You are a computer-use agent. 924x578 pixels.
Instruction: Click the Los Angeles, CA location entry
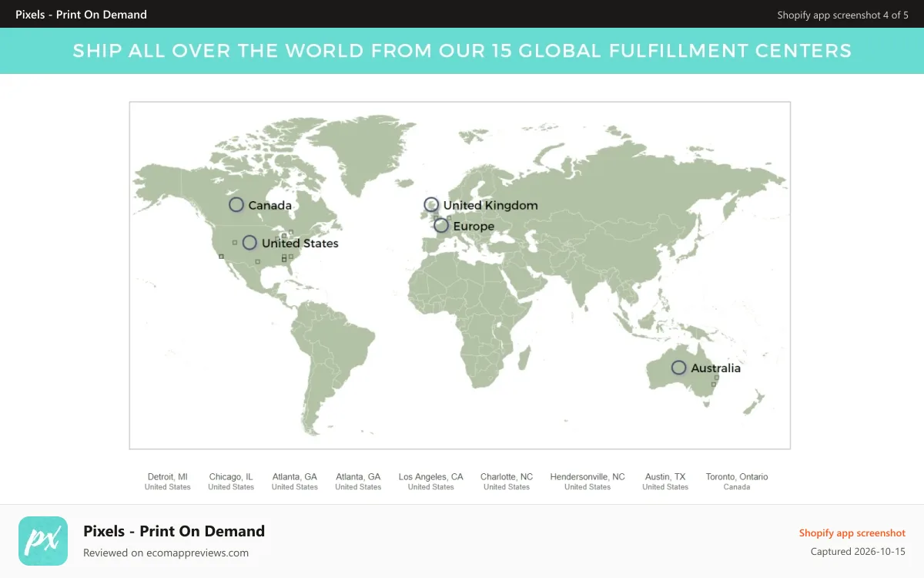[x=431, y=482]
